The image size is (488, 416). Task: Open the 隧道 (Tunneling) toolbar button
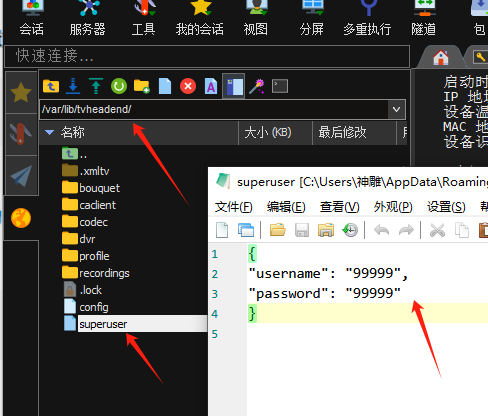coord(424,18)
